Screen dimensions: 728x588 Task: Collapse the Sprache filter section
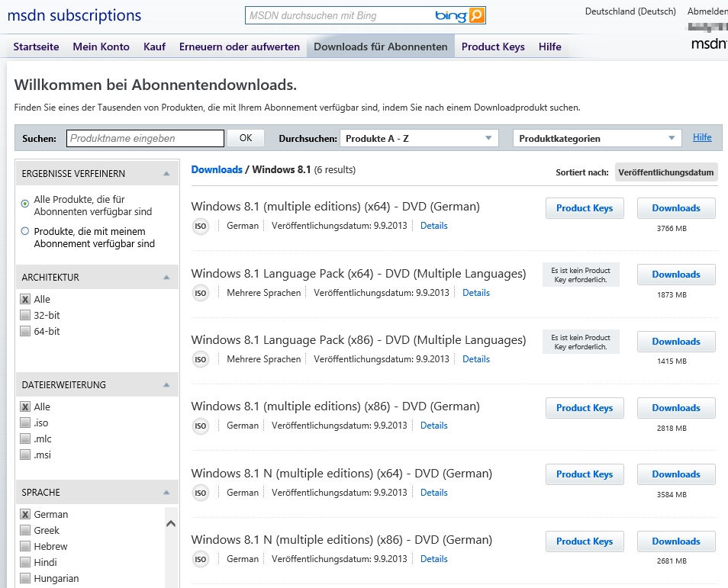[x=166, y=493]
